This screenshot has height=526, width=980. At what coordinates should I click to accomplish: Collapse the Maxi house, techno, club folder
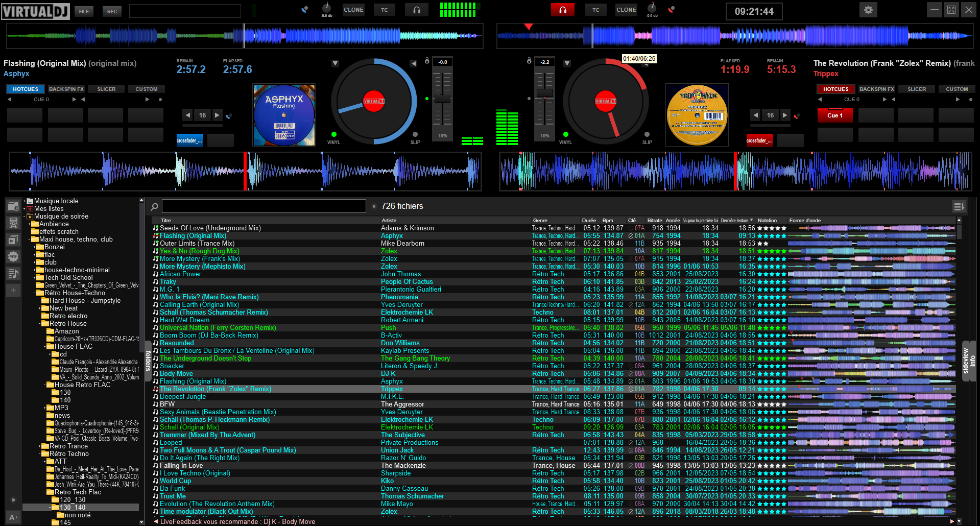pyautogui.click(x=29, y=240)
